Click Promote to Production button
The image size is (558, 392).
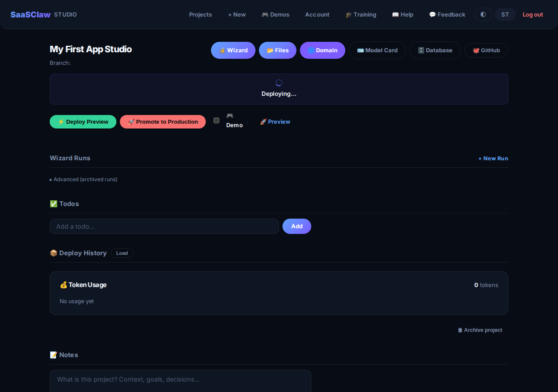click(x=163, y=122)
